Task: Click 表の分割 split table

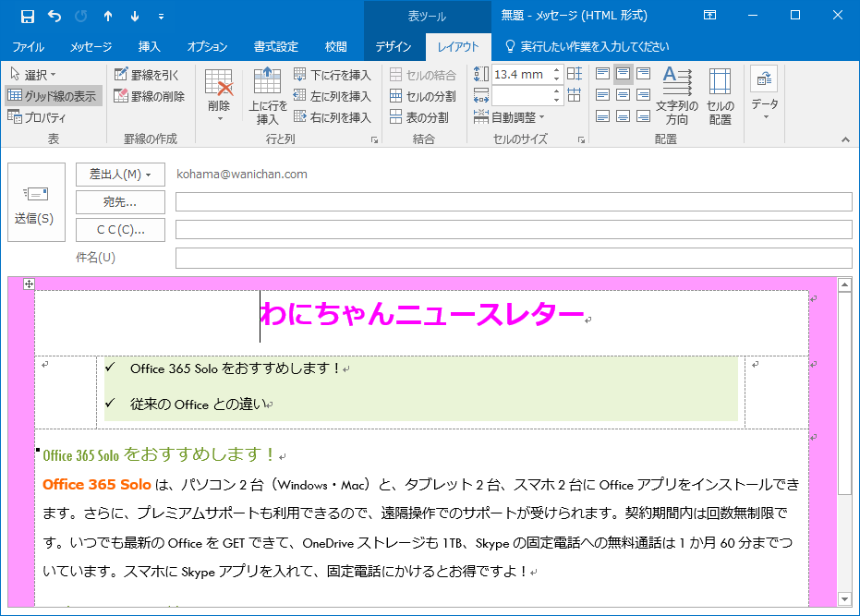Action: [419, 117]
